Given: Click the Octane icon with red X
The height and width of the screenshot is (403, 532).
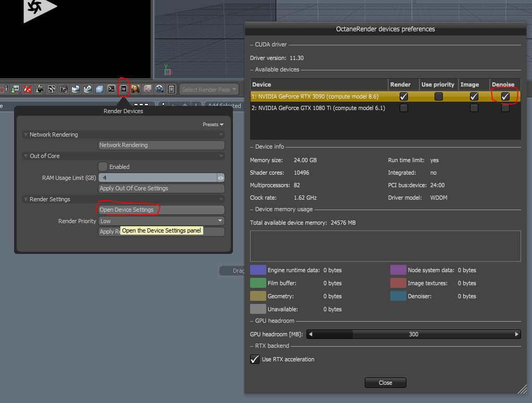Looking at the screenshot, I should [x=28, y=89].
